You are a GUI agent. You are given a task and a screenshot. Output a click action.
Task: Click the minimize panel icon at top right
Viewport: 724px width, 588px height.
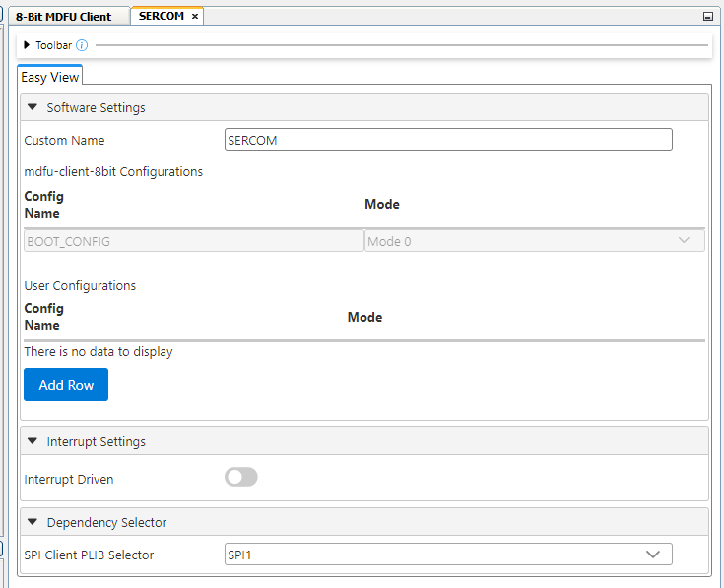[x=707, y=17]
